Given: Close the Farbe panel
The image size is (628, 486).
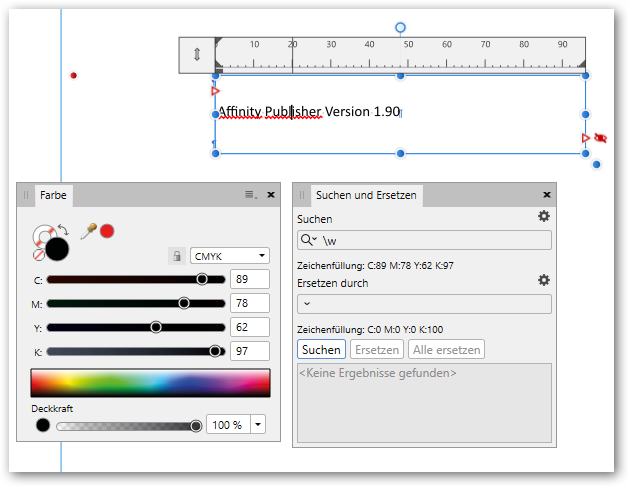Looking at the screenshot, I should (x=271, y=195).
